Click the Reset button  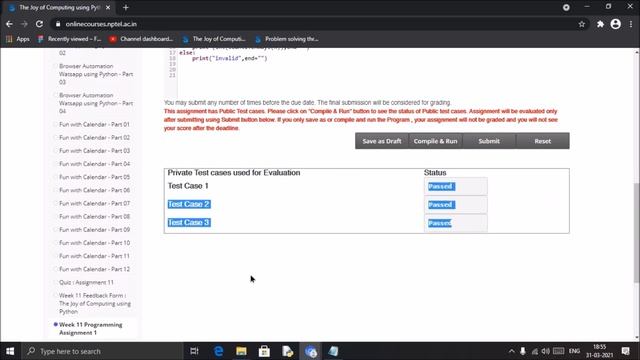click(x=542, y=141)
